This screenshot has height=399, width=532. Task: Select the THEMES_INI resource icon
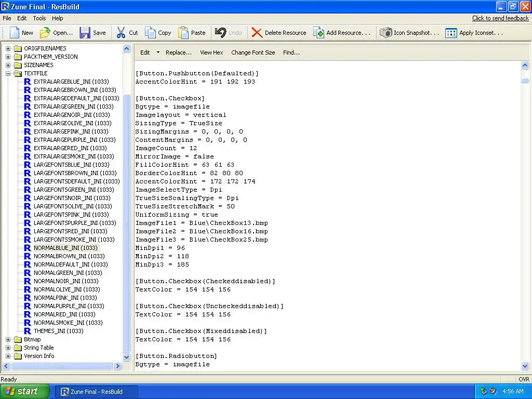coord(28,331)
